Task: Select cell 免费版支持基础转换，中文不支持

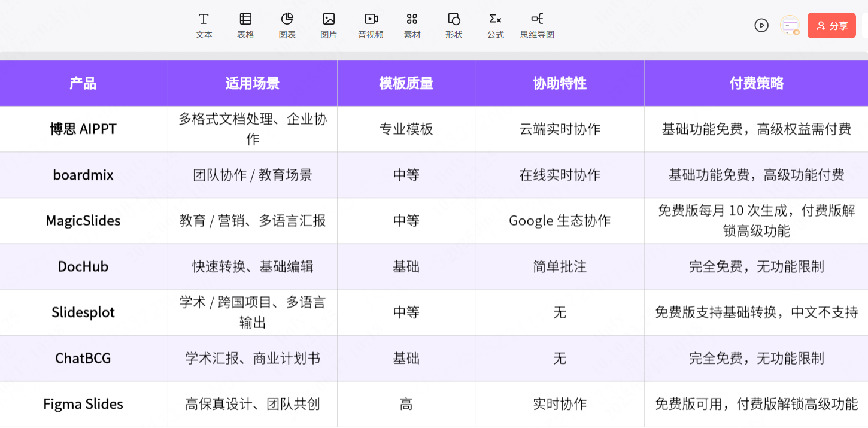Action: [x=756, y=312]
